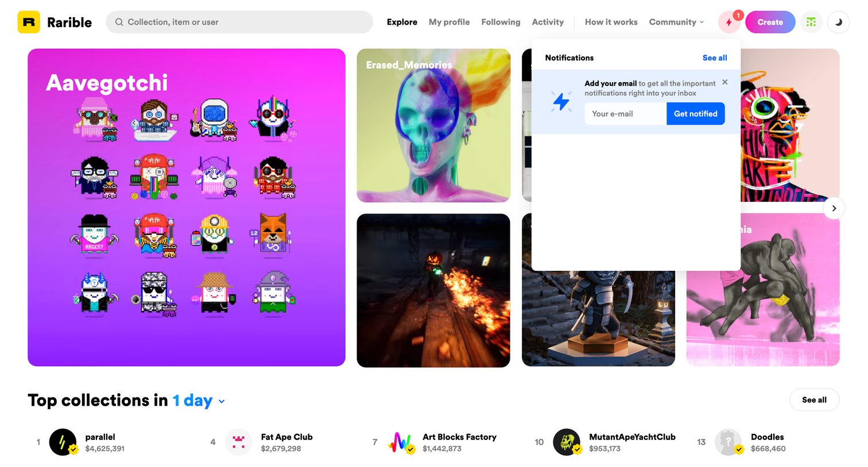This screenshot has height=467, width=868.
Task: Open How it works page
Action: (611, 22)
